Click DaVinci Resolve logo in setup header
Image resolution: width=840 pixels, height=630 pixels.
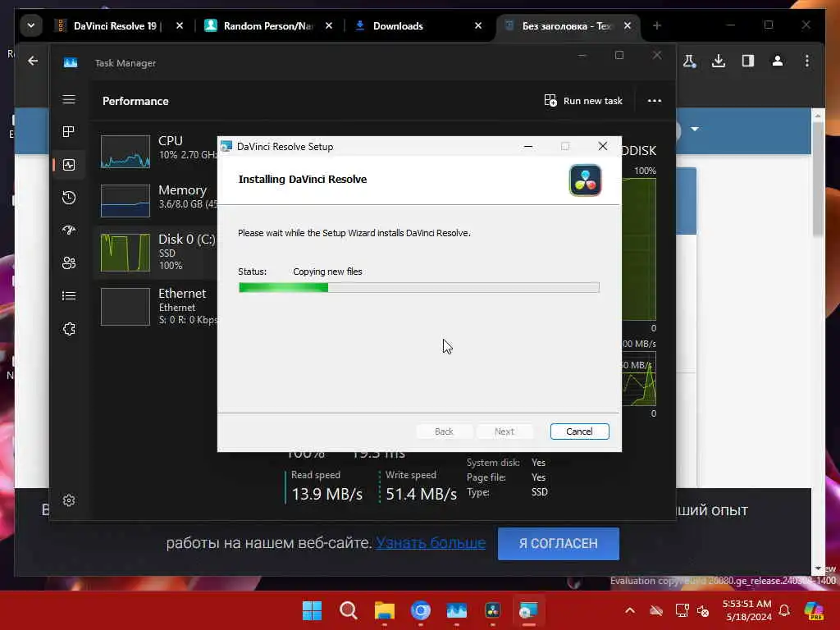(585, 180)
